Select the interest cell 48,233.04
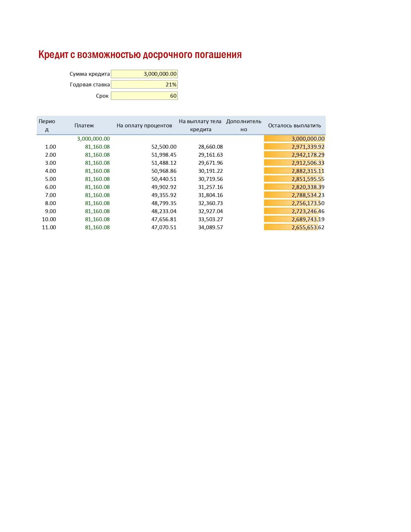The width and height of the screenshot is (411, 532). [x=164, y=211]
